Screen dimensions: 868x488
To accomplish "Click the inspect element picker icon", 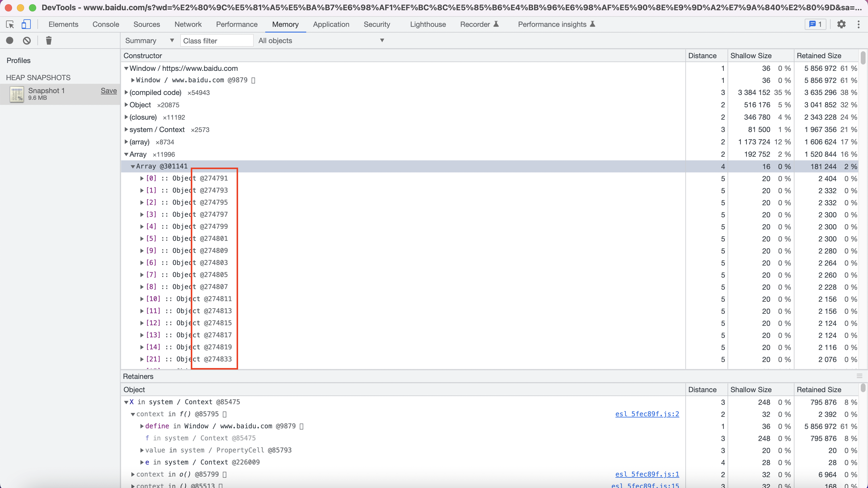I will click(10, 24).
